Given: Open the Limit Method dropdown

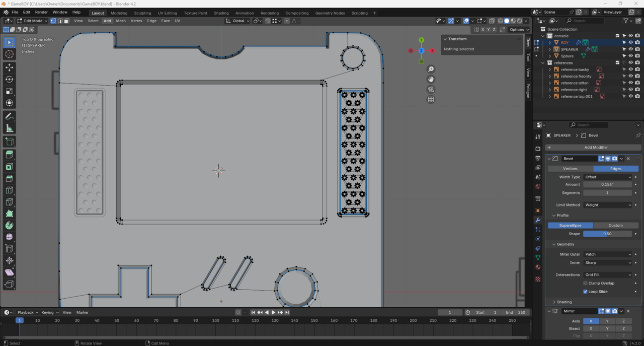Looking at the screenshot, I should (x=607, y=205).
